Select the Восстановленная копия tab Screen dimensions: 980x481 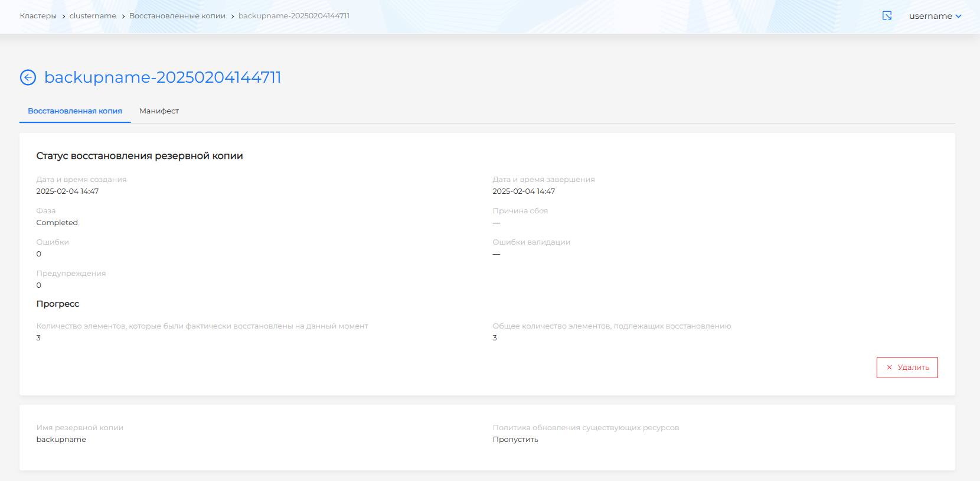(75, 111)
